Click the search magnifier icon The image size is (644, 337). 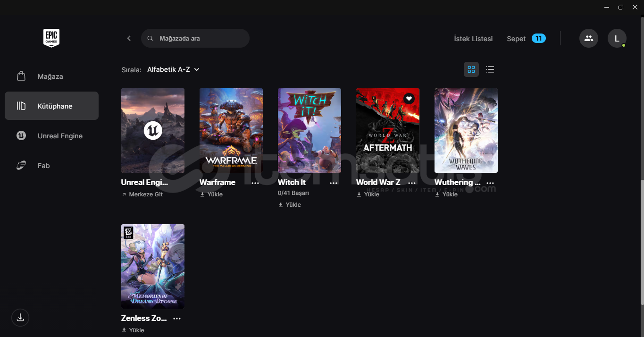click(150, 38)
